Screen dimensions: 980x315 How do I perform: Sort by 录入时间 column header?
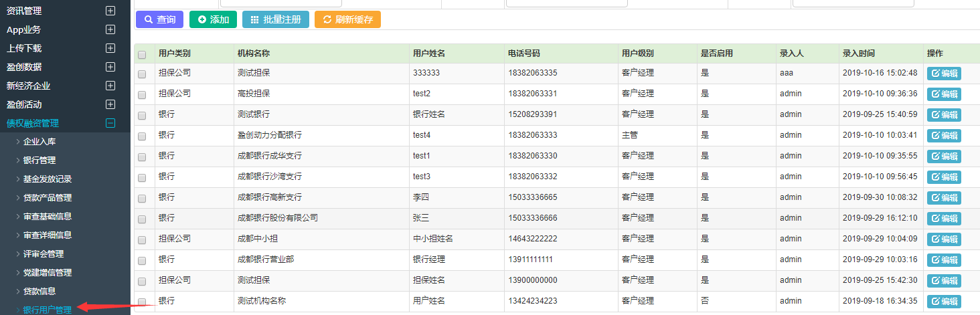858,54
